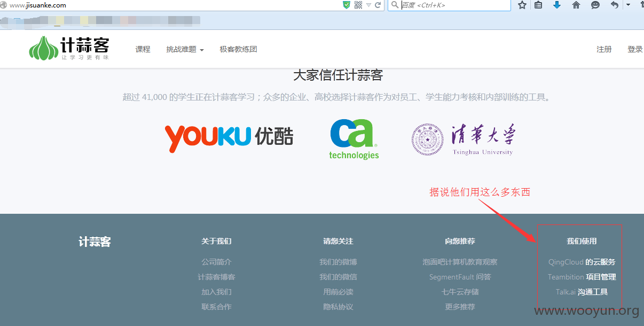
Task: Expand 挑战难题 dropdown menu
Action: pyautogui.click(x=185, y=49)
